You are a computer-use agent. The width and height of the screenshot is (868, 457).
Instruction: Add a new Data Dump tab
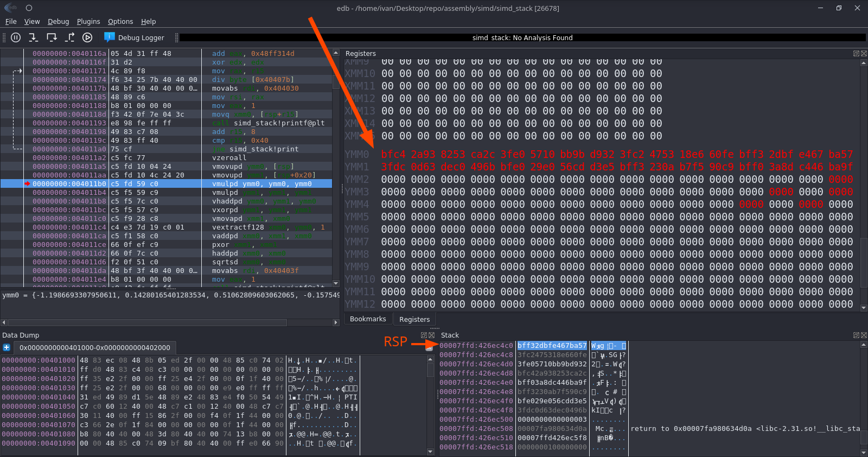7,347
